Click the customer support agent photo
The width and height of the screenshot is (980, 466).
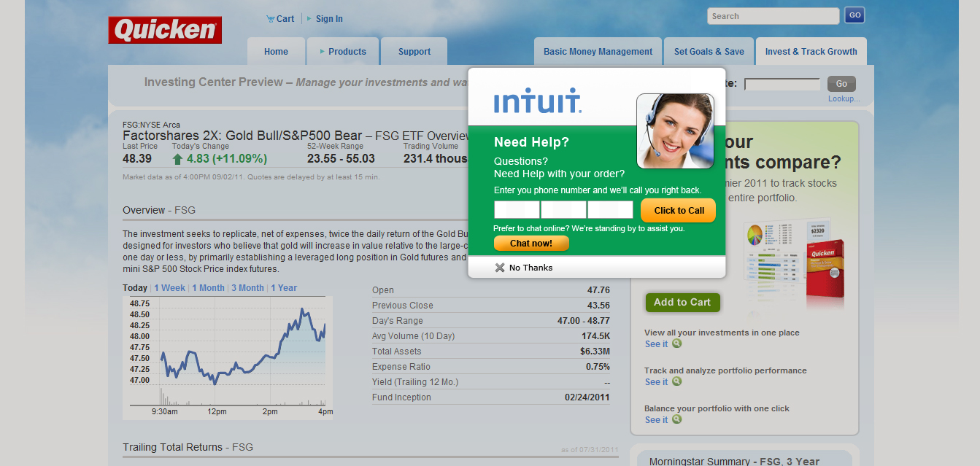click(x=675, y=131)
